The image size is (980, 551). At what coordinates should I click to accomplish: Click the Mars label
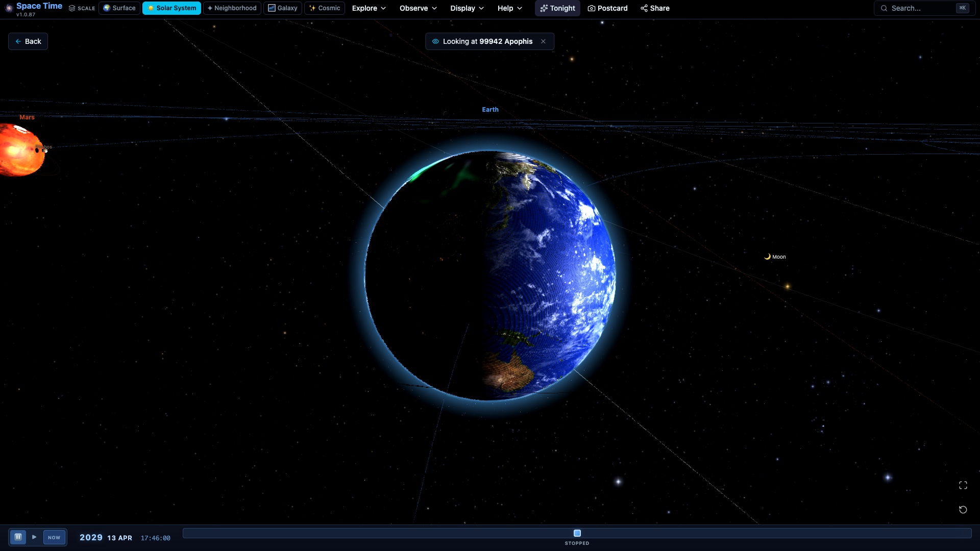(27, 117)
